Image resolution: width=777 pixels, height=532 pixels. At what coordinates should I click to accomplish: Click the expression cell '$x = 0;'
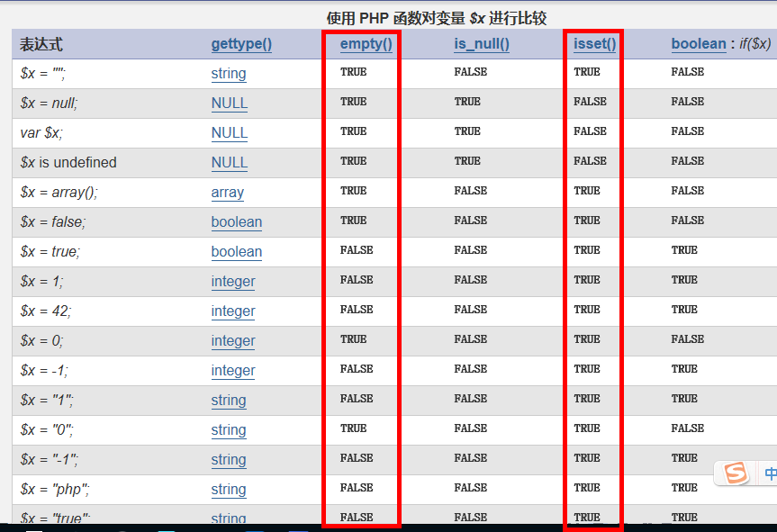point(41,341)
